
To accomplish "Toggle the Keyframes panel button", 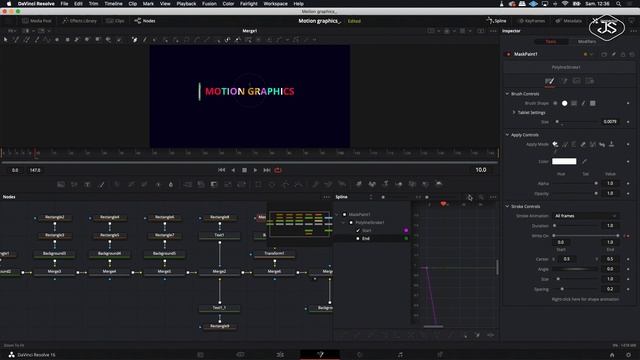I will click(531, 21).
